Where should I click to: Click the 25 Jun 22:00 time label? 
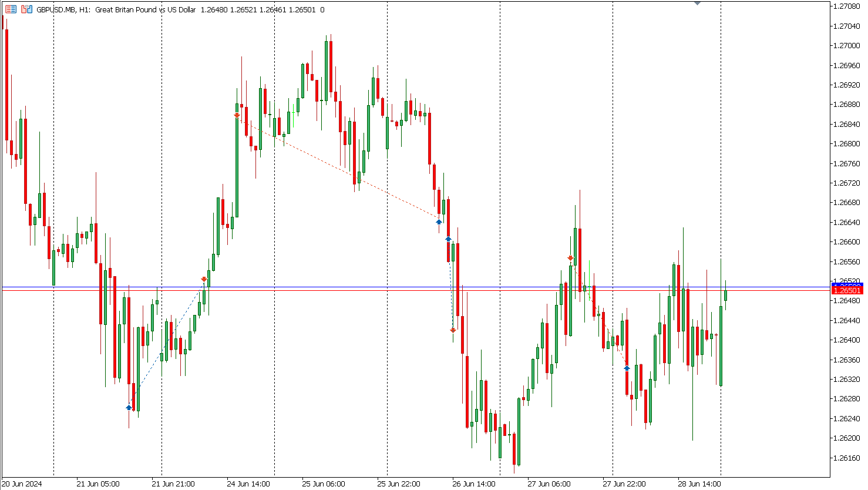pos(399,484)
